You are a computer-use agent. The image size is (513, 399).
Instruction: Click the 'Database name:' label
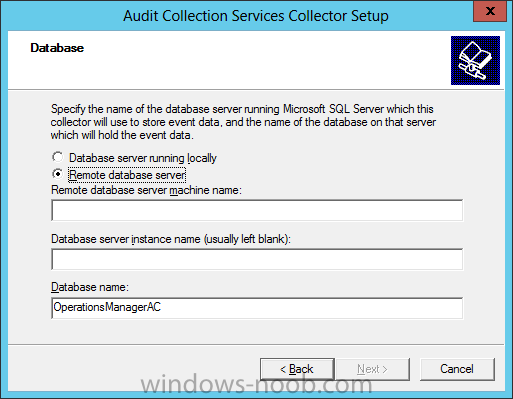[90, 287]
